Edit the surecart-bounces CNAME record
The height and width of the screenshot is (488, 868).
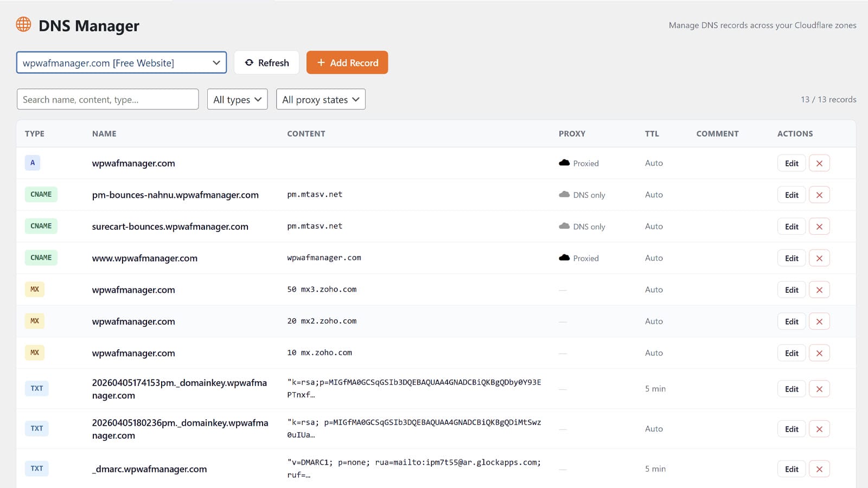click(792, 227)
